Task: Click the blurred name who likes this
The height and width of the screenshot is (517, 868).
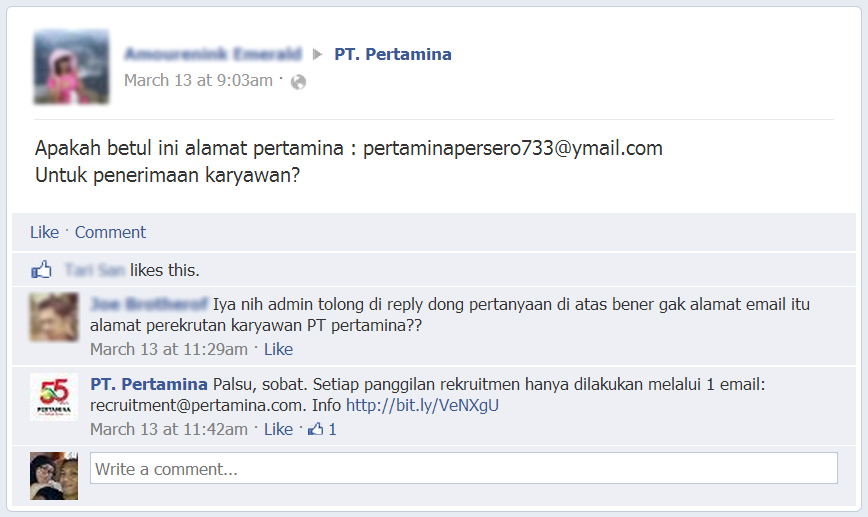Action: 95,270
